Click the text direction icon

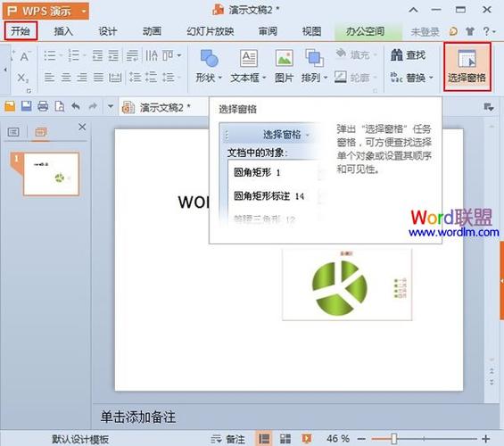[152, 55]
